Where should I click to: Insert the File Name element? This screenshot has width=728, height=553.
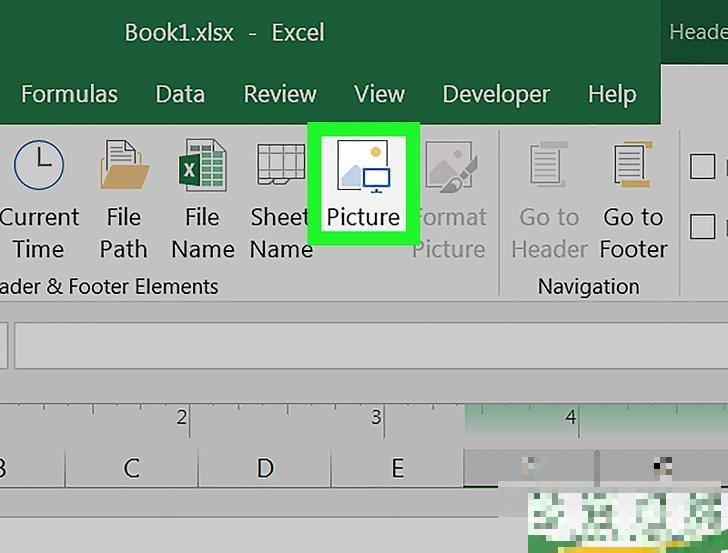(201, 200)
